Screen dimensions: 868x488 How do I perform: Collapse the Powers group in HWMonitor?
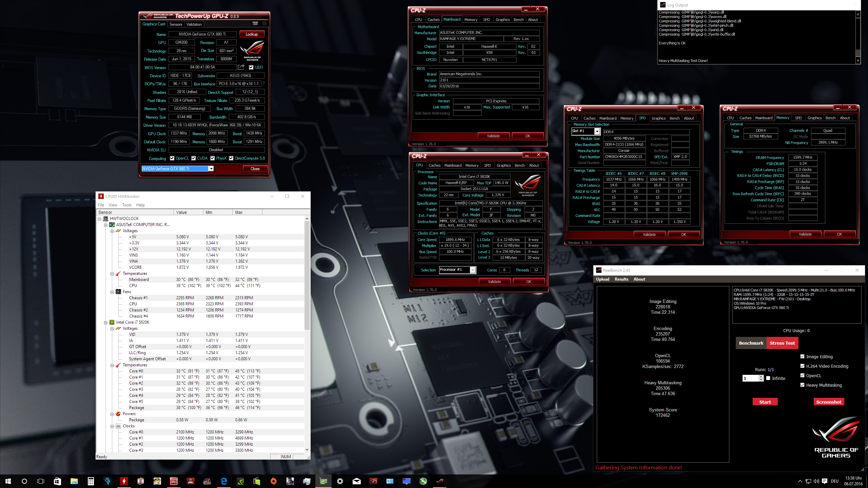coord(112,414)
